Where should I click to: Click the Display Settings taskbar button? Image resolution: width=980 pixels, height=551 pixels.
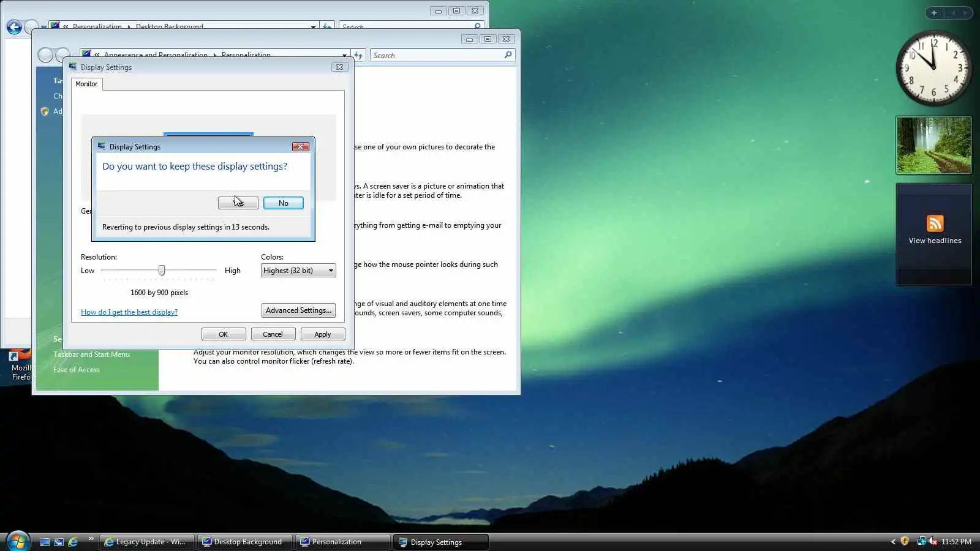pyautogui.click(x=442, y=542)
